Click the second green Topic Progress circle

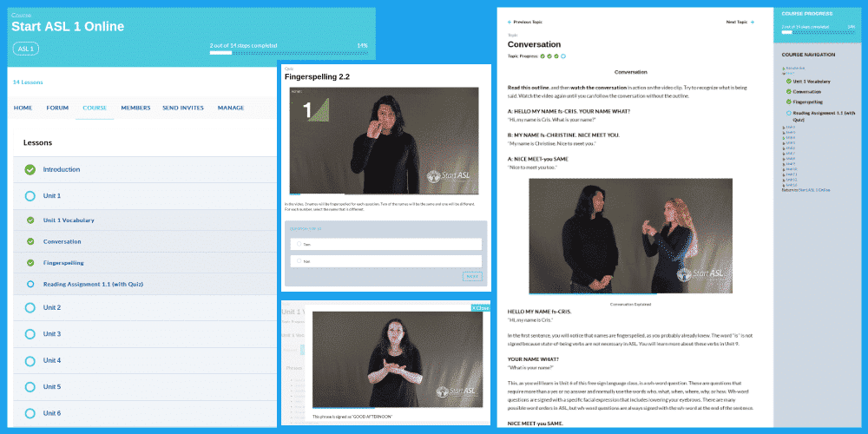[549, 56]
